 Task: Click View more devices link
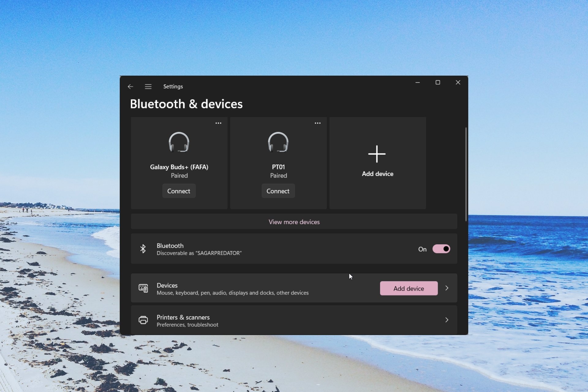click(x=294, y=222)
